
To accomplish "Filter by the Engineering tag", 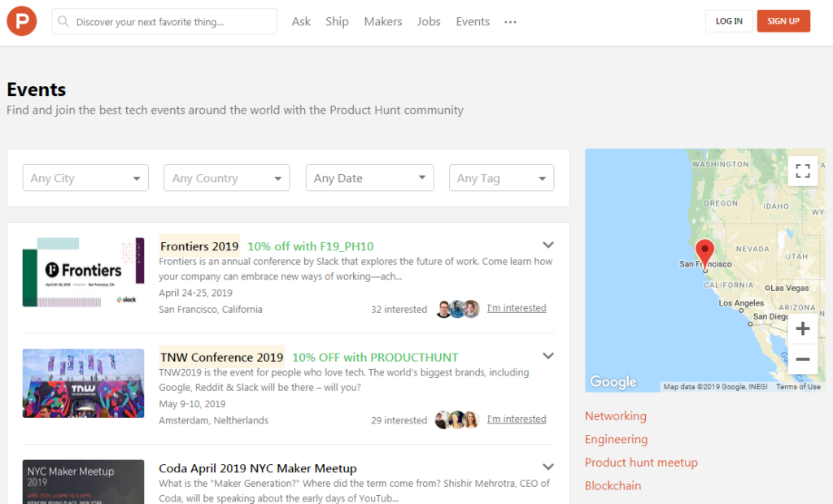I will click(x=617, y=439).
